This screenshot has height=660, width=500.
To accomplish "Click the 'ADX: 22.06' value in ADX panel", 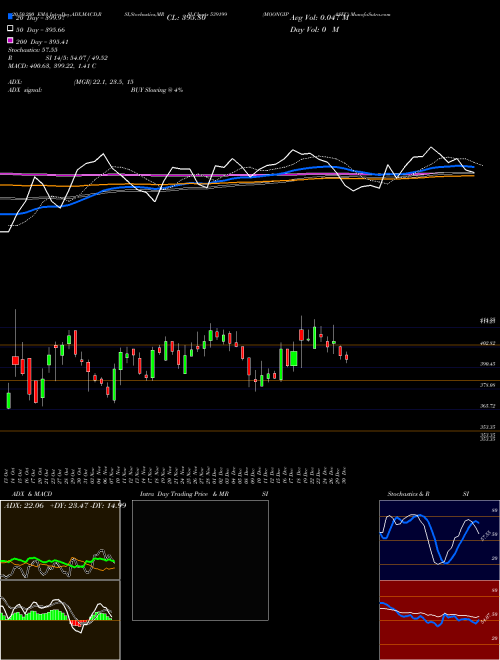I will [24, 506].
